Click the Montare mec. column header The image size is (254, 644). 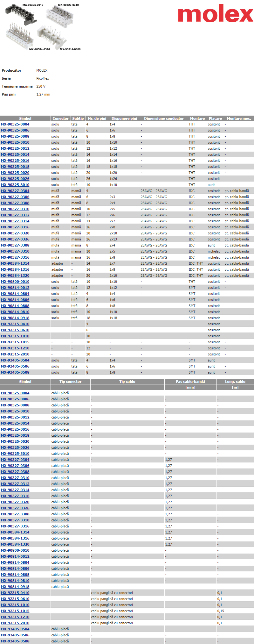pos(239,118)
